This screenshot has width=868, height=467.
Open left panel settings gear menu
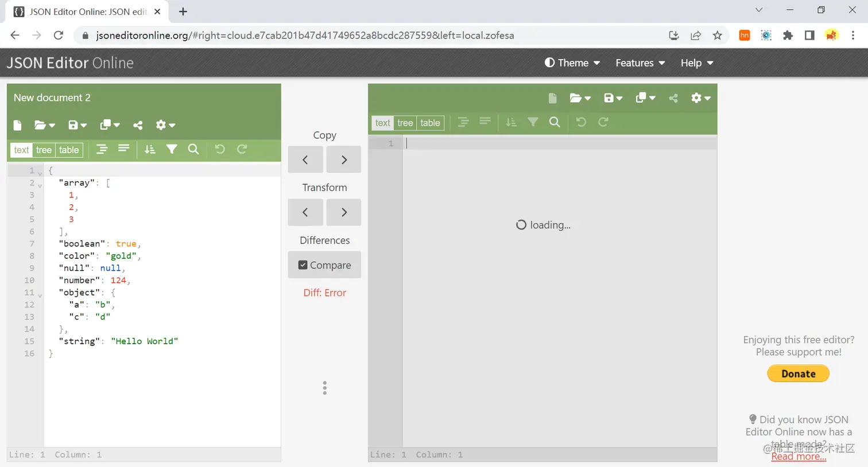click(x=165, y=125)
